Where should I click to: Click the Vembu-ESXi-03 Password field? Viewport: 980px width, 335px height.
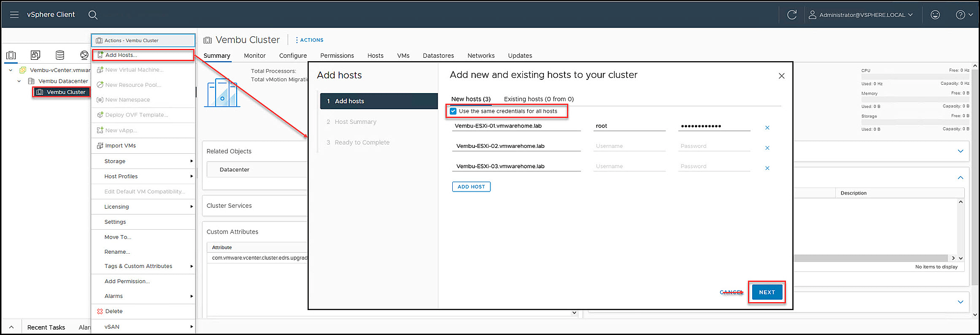coord(714,166)
